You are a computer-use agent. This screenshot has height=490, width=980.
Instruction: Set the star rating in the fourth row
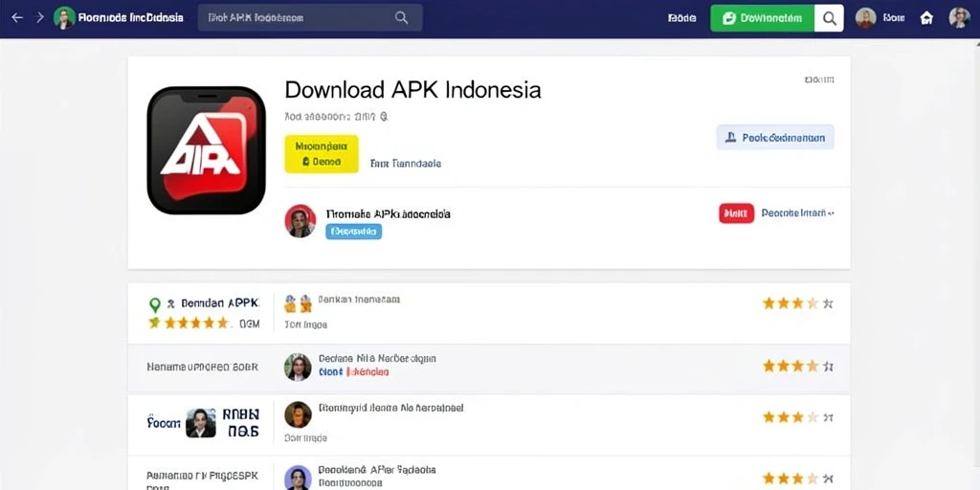tap(797, 479)
